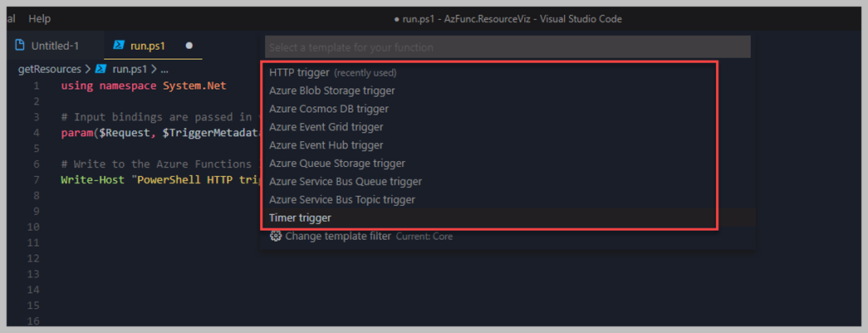The width and height of the screenshot is (868, 333).
Task: Click the unsaved dot on run.ps1 tab
Action: tap(189, 46)
